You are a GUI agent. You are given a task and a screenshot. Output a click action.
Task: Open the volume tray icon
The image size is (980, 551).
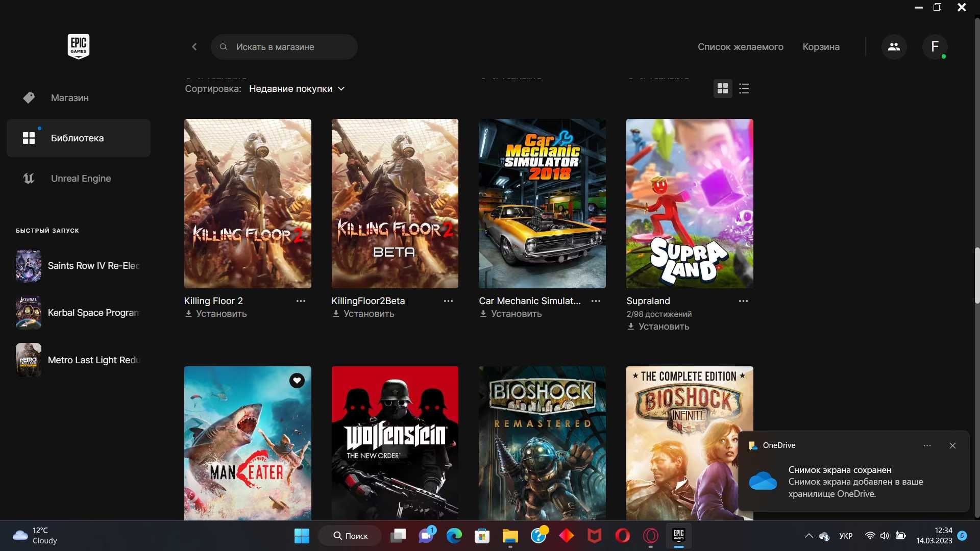point(885,536)
